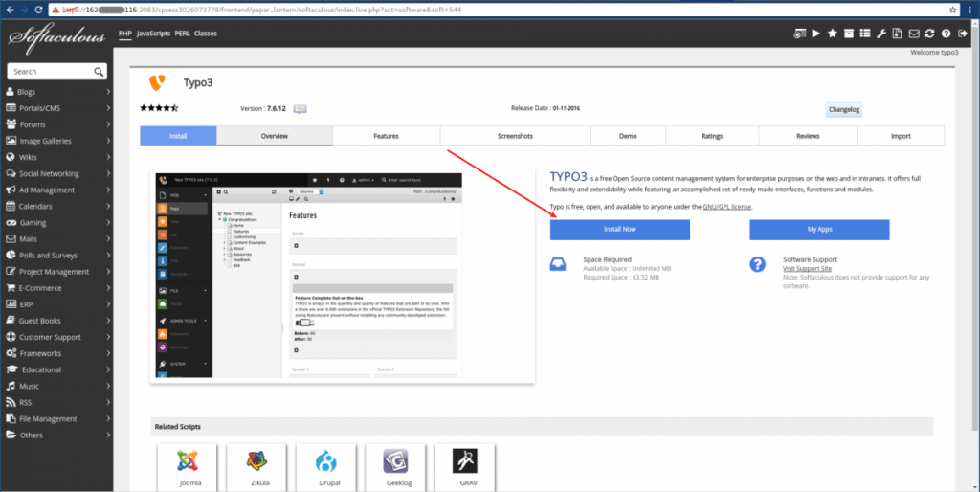Viewport: 980px width, 492px height.
Task: Click the My Apps button
Action: click(x=819, y=230)
